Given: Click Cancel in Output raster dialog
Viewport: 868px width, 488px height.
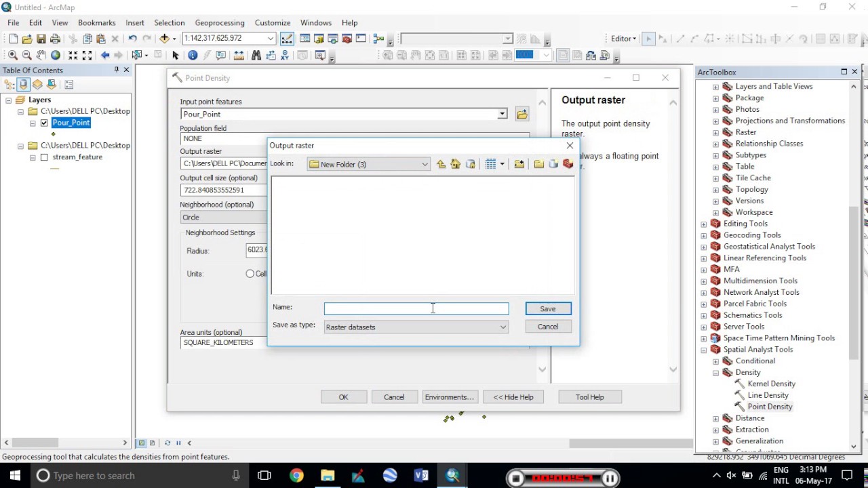Looking at the screenshot, I should 548,327.
